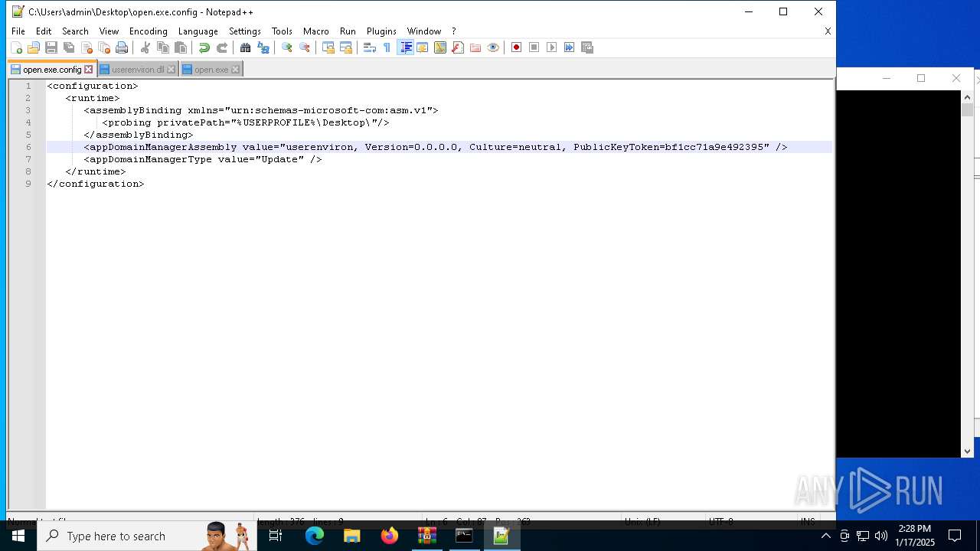Close the open.exe tab

coord(235,70)
